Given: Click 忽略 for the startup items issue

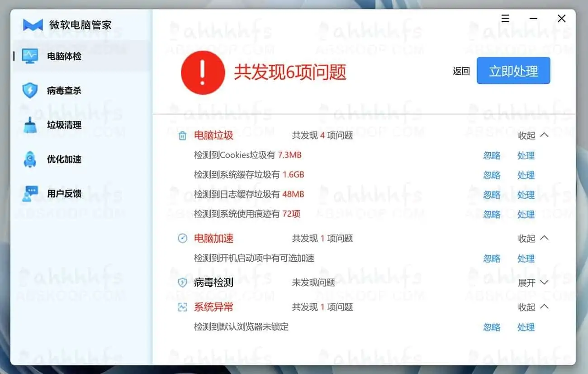Looking at the screenshot, I should tap(492, 258).
